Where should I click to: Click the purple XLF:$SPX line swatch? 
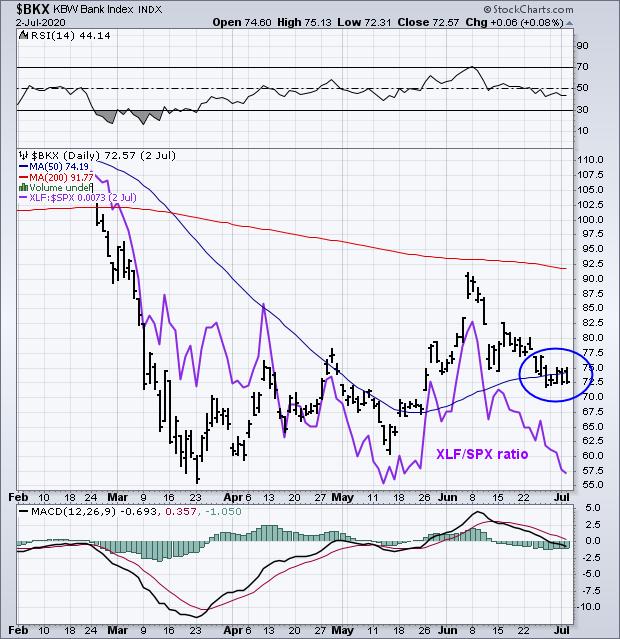24,198
